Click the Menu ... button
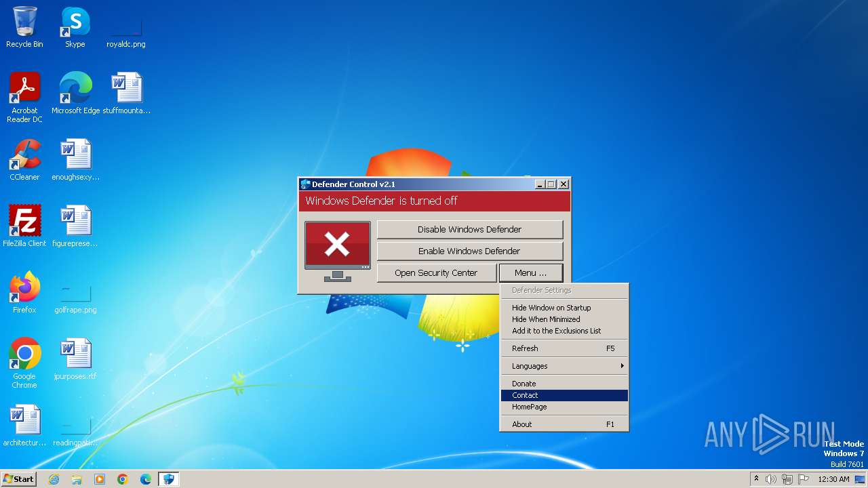 click(531, 272)
